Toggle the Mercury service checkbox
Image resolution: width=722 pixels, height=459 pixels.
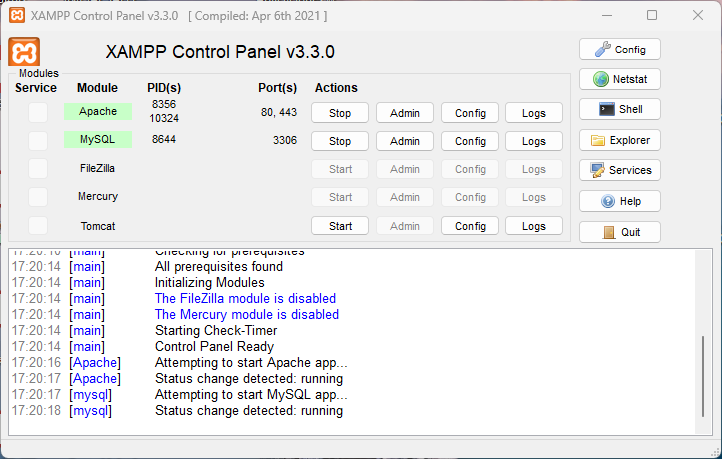point(38,197)
